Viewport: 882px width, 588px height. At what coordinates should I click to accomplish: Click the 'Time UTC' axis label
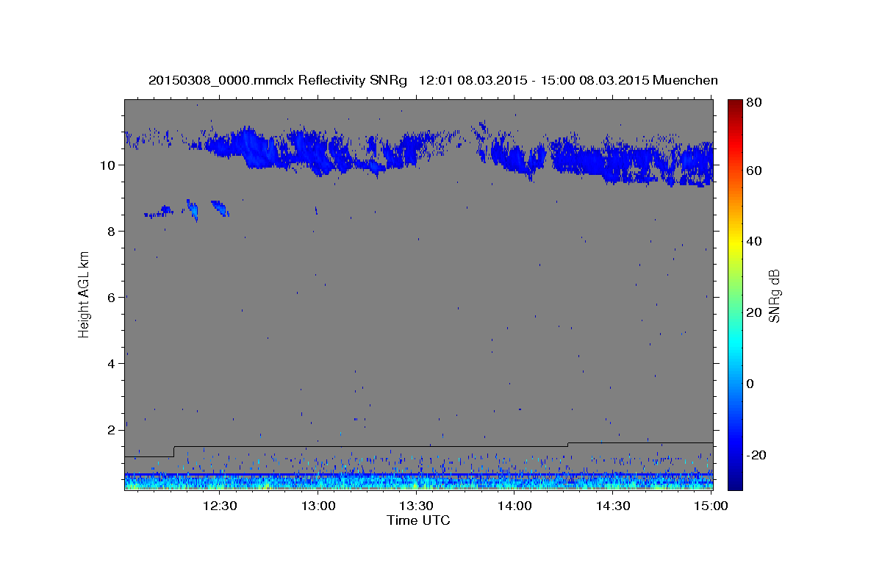(418, 520)
